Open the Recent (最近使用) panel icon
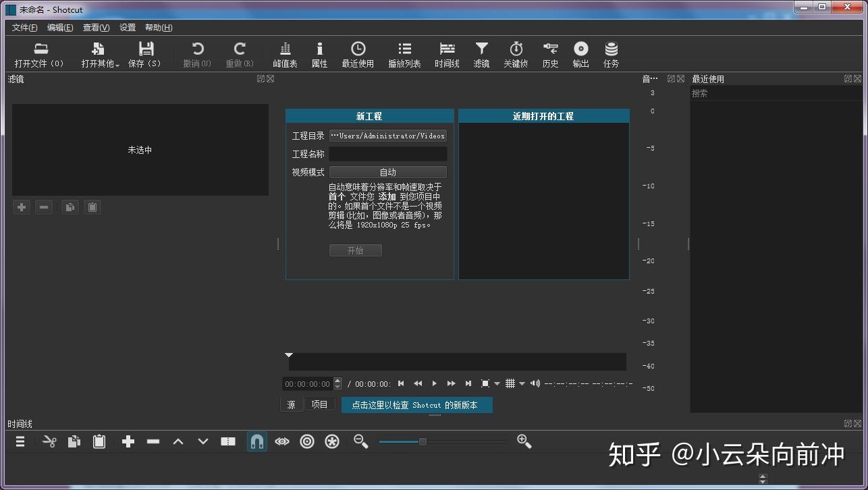Screen dimensions: 868x490 tap(358, 49)
